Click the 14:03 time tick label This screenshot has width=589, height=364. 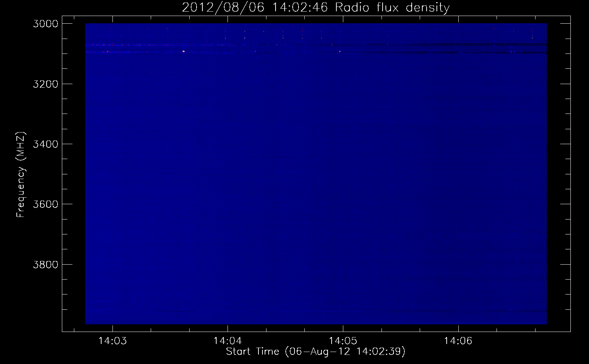pyautogui.click(x=112, y=341)
